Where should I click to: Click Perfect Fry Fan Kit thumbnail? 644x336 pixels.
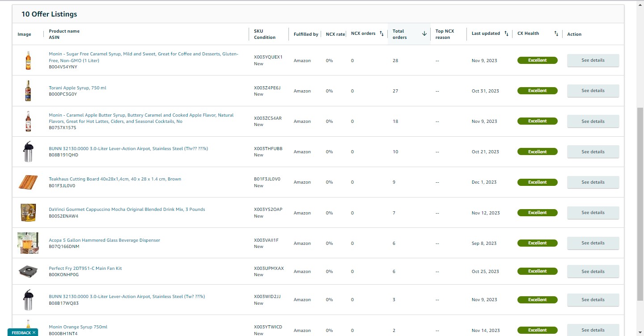[28, 271]
